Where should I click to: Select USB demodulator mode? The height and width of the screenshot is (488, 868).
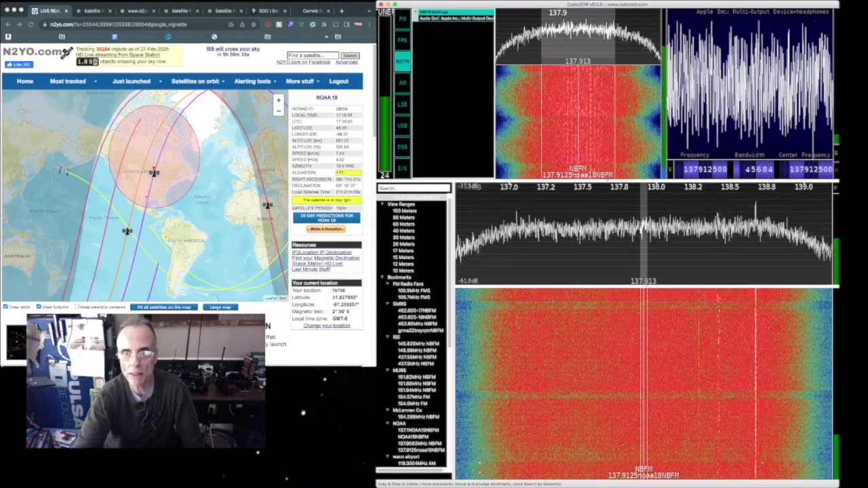coord(402,125)
